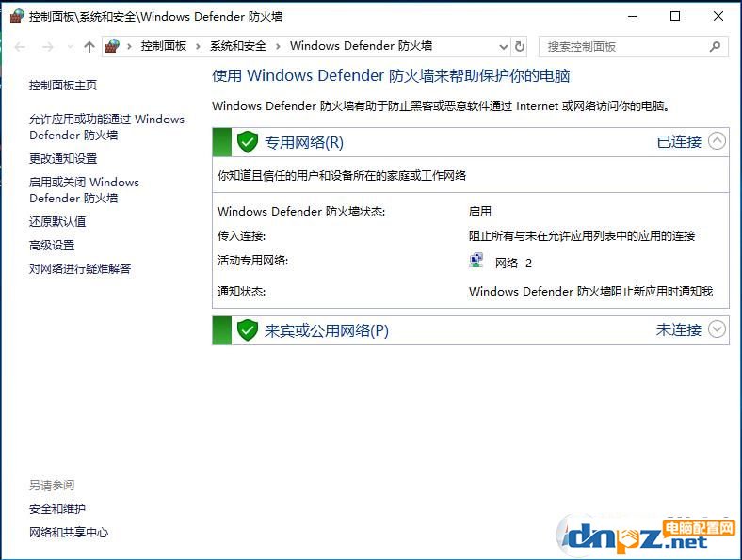Go forward using the right arrow
The image size is (742, 560).
(48, 47)
